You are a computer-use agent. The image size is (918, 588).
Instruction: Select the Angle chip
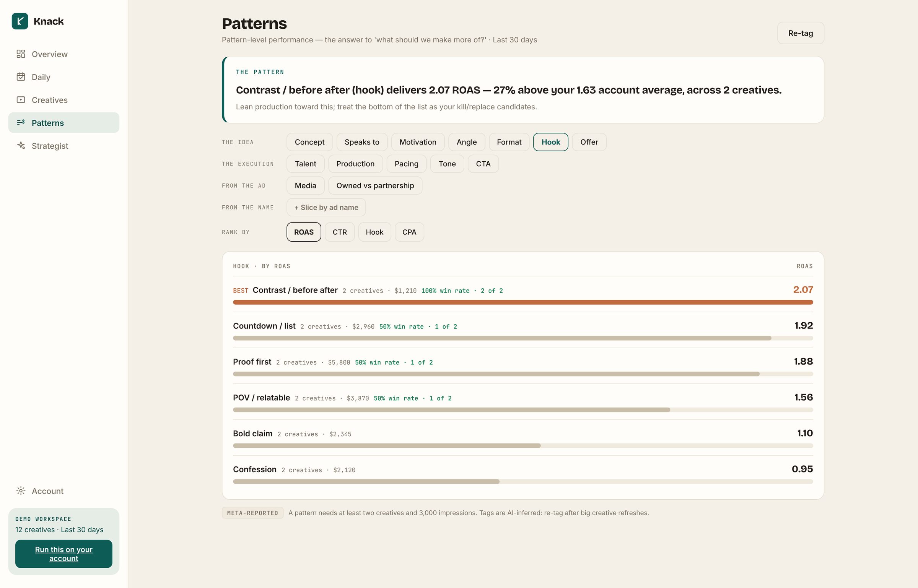(467, 142)
